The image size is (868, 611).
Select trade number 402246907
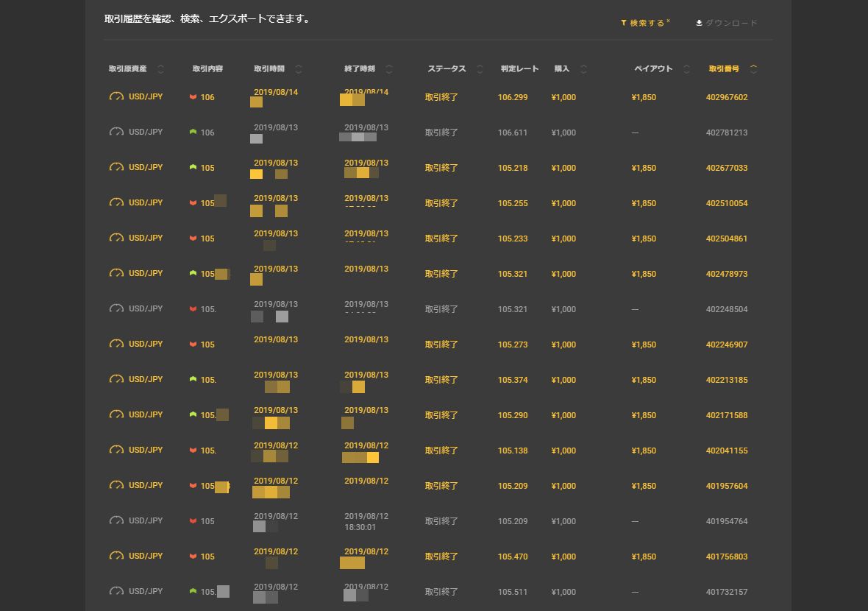[727, 345]
